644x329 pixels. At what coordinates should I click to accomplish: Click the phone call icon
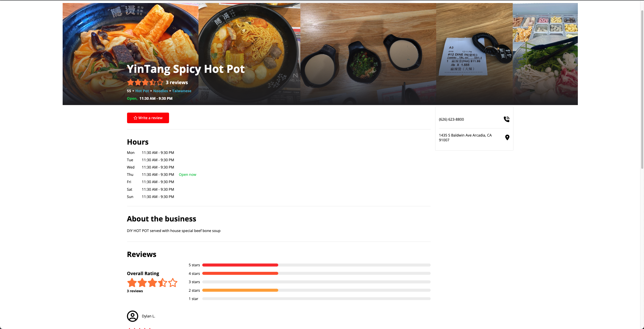coord(507,119)
